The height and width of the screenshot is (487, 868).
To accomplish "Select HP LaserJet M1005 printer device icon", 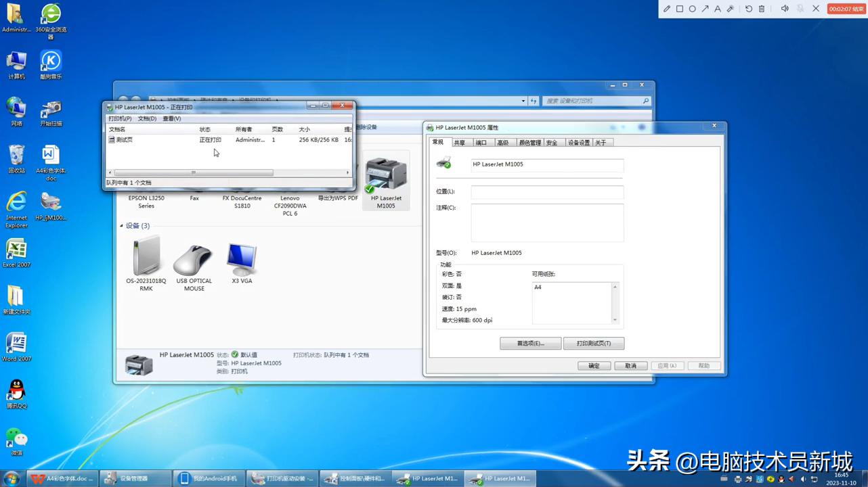I will (386, 181).
